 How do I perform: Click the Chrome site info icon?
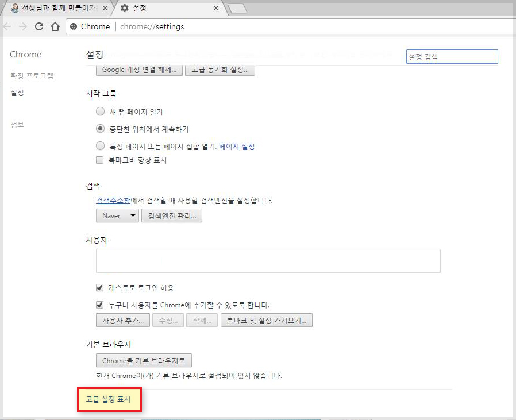click(74, 26)
